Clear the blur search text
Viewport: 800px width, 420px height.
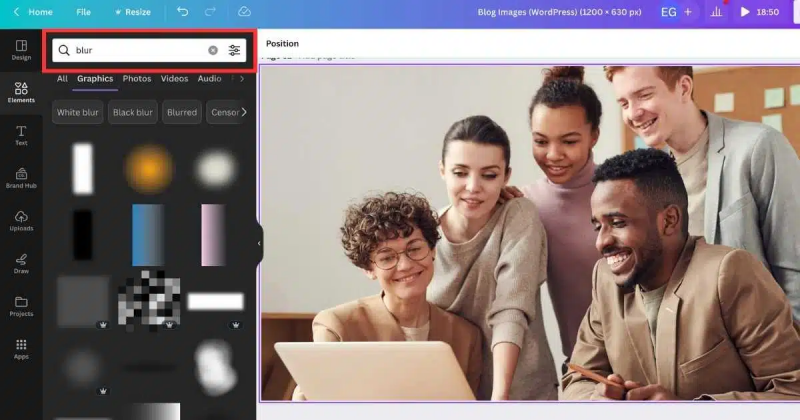(x=213, y=50)
